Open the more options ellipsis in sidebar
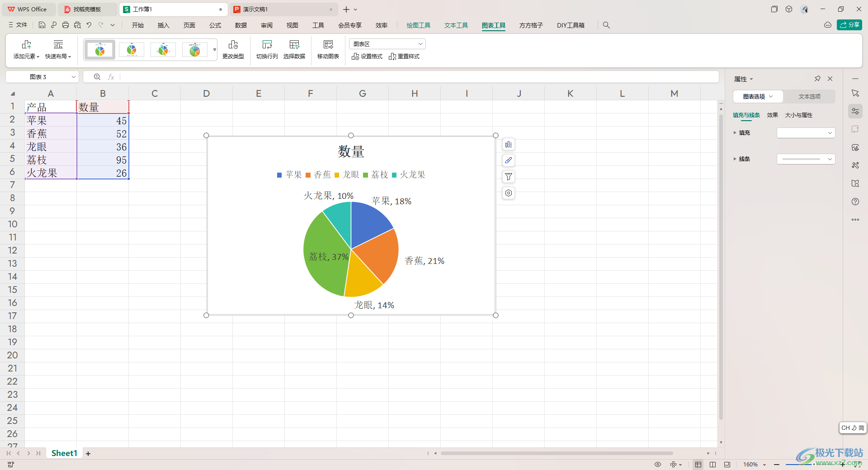Screen dimensions: 868x470 coord(855,220)
